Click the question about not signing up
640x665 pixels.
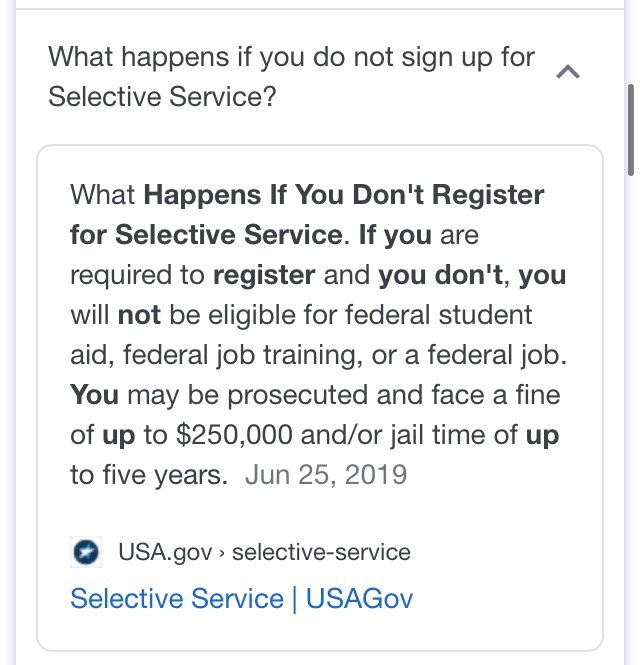pyautogui.click(x=291, y=76)
